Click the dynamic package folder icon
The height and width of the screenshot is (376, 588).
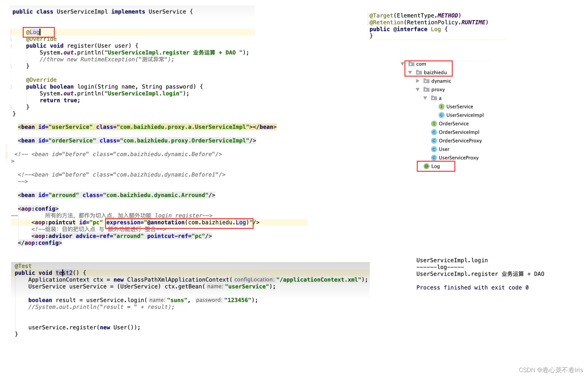426,81
